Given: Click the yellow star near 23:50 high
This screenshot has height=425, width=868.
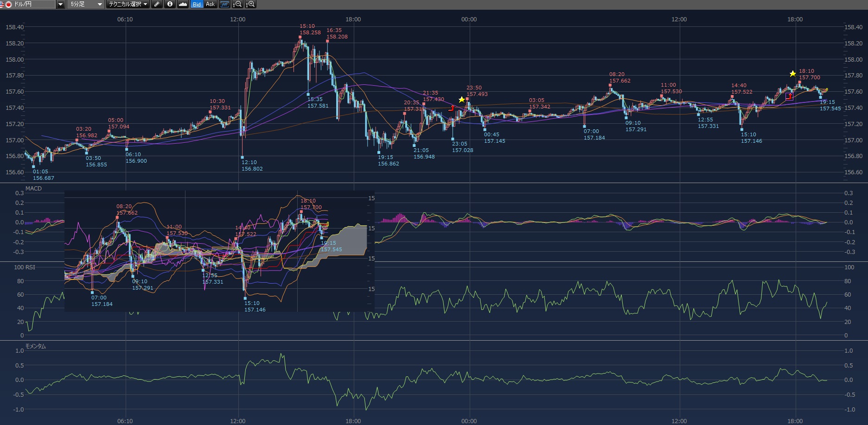Looking at the screenshot, I should click(x=461, y=100).
